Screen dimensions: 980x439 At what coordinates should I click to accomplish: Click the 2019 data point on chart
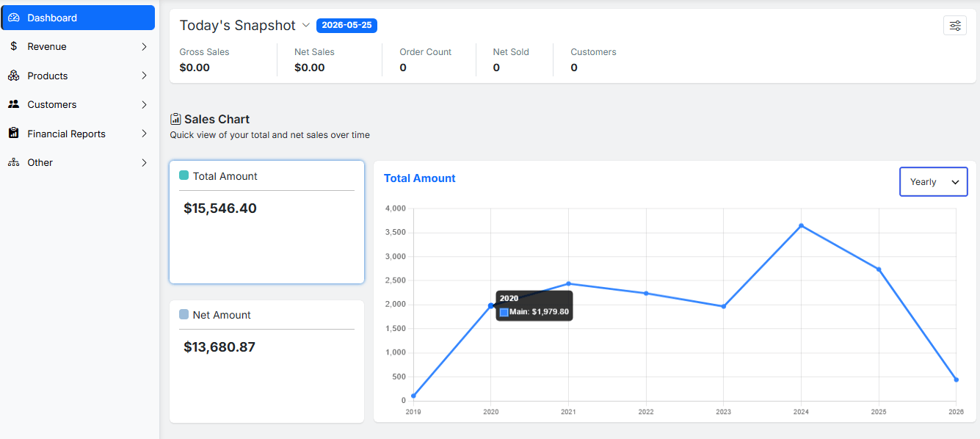pyautogui.click(x=413, y=396)
